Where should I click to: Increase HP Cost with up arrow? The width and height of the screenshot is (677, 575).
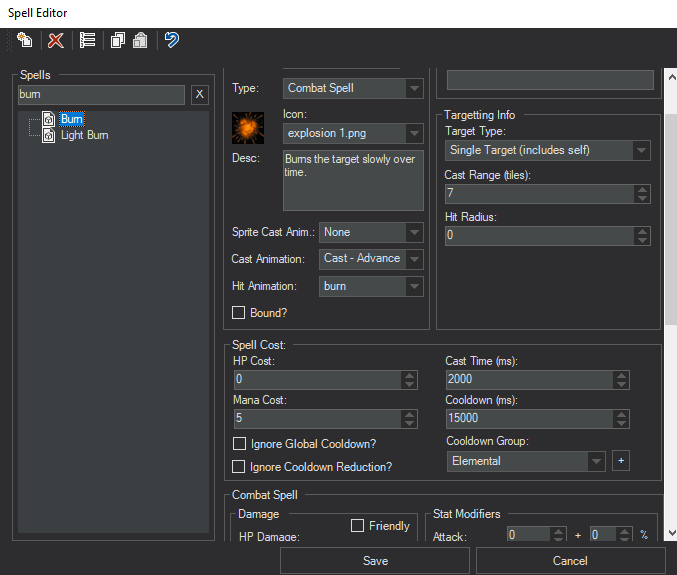point(409,376)
